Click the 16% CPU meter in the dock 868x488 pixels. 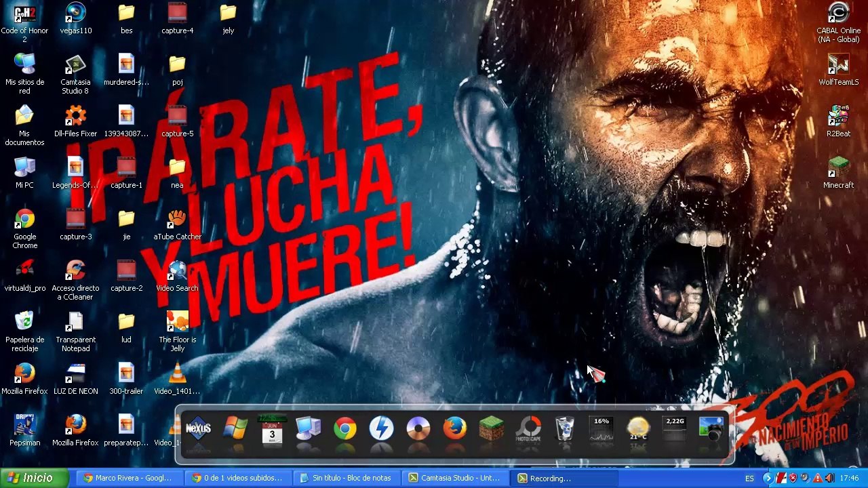(x=601, y=429)
